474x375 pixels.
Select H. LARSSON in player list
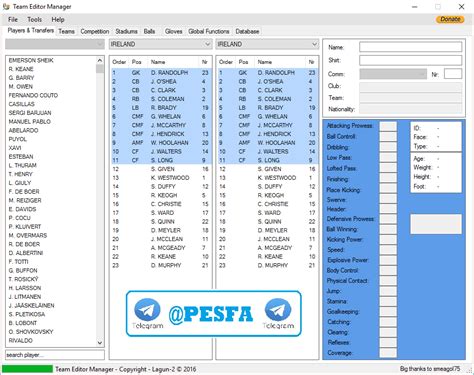click(25, 288)
